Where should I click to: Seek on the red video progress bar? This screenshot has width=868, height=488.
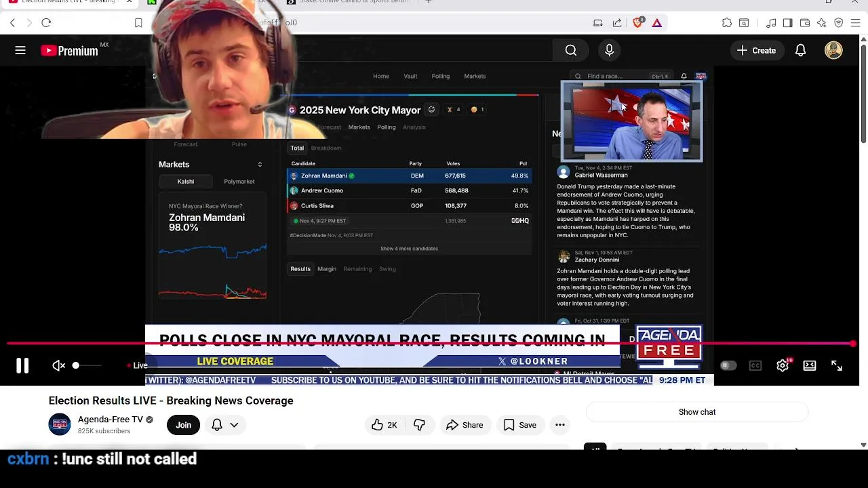pyautogui.click(x=431, y=344)
